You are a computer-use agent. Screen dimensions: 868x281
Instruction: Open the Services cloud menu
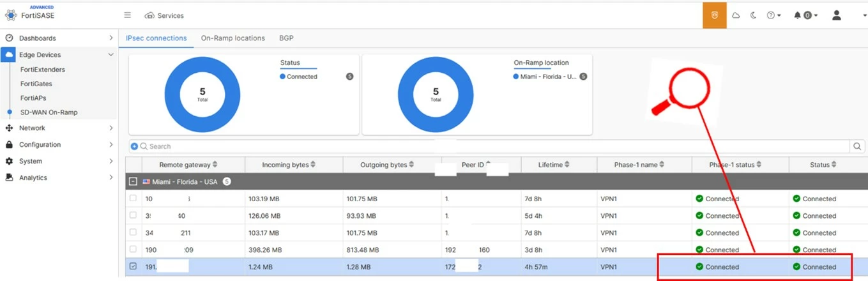coord(164,15)
